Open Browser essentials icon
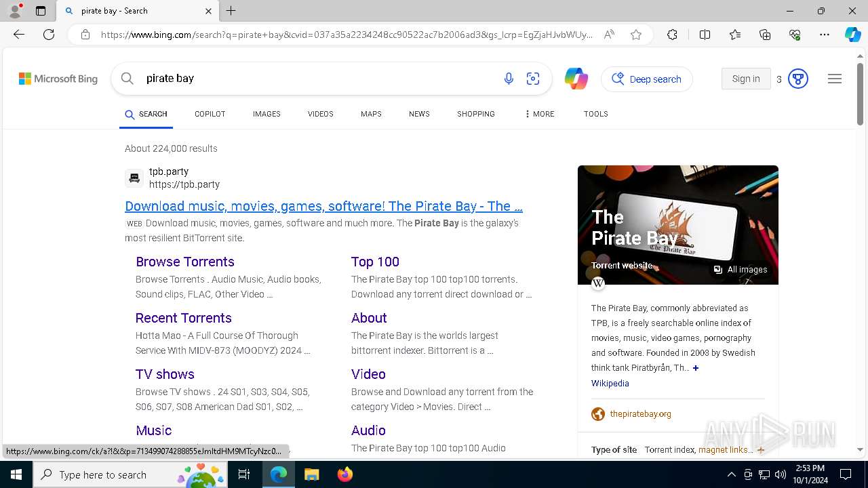Screen dimensions: 868x488 coord(795,35)
